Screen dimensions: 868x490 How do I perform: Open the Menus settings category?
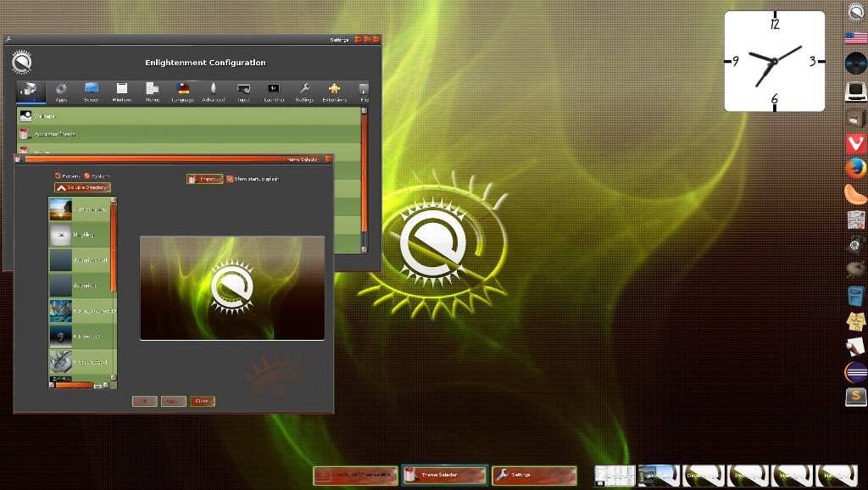click(153, 92)
